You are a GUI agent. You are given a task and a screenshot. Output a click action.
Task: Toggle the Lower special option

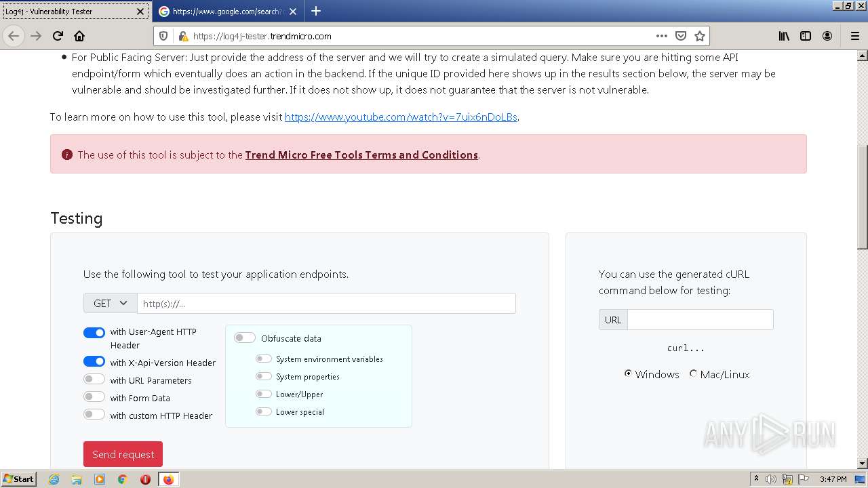click(x=264, y=411)
